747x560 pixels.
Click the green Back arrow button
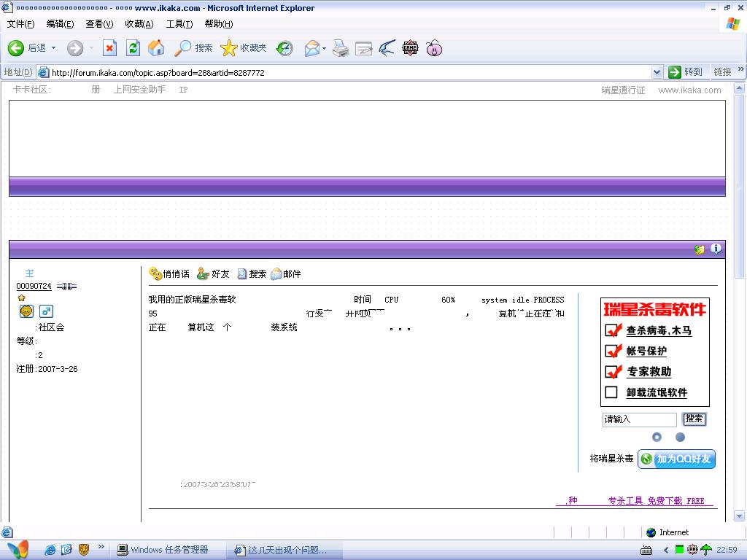click(16, 48)
